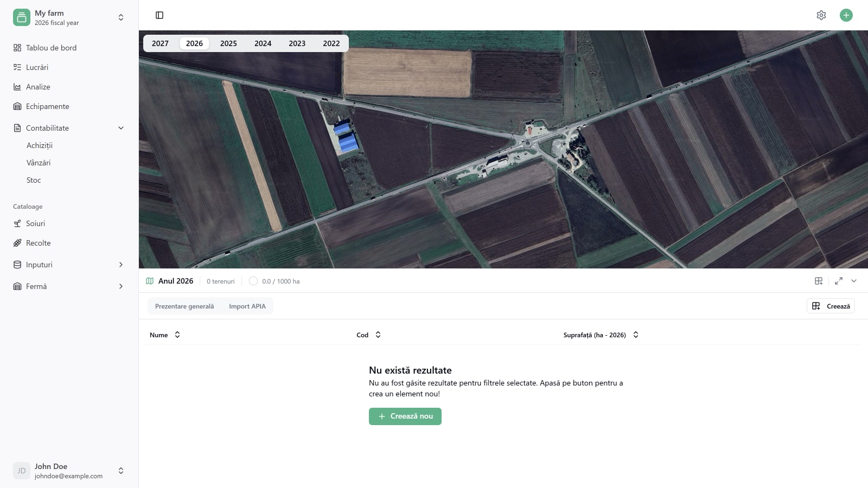Viewport: 868px width, 488px height.
Task: Expand the Fermă submenu
Action: tap(121, 286)
